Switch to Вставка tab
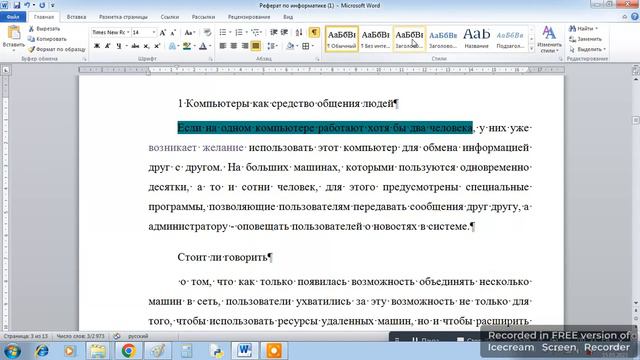The height and width of the screenshot is (360, 640). pos(76,17)
